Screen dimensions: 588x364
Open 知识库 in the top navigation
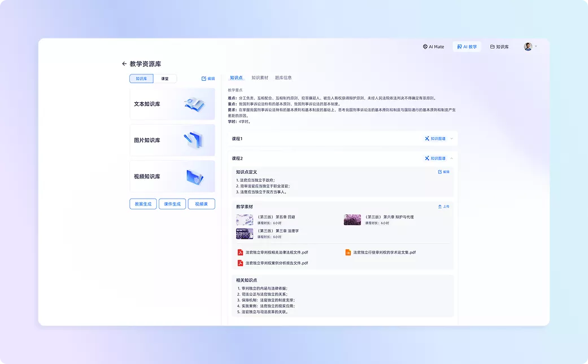click(x=499, y=47)
